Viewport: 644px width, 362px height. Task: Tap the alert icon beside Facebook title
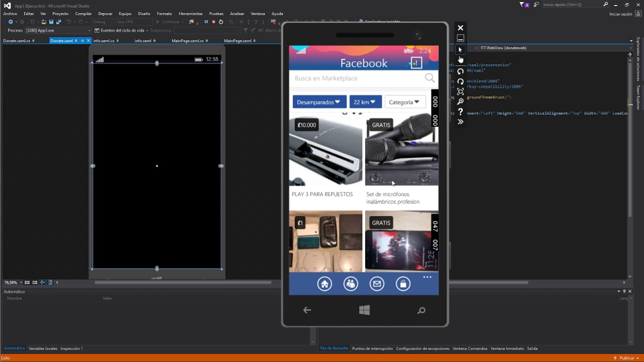(x=416, y=63)
